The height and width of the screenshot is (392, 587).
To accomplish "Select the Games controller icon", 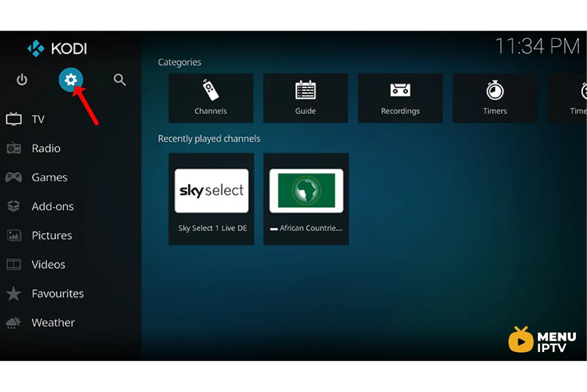I will (x=14, y=177).
